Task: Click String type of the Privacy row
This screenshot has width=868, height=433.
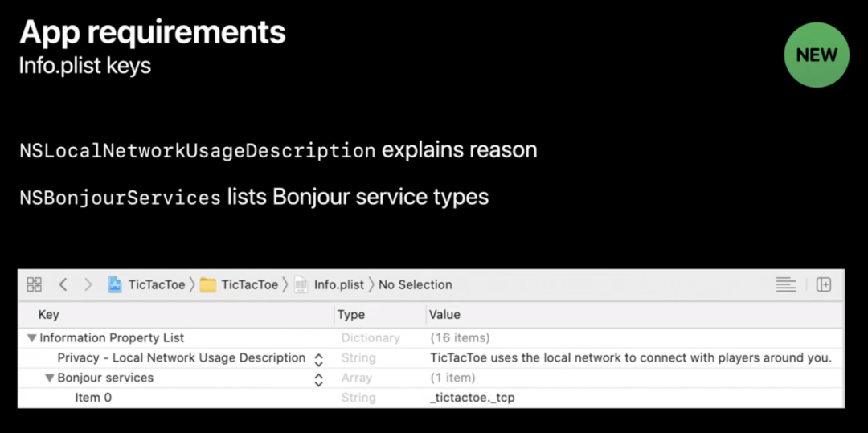Action: tap(358, 357)
